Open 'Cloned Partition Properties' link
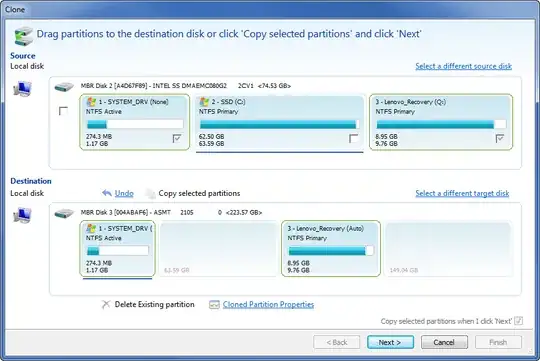The image size is (540, 361). (x=268, y=305)
